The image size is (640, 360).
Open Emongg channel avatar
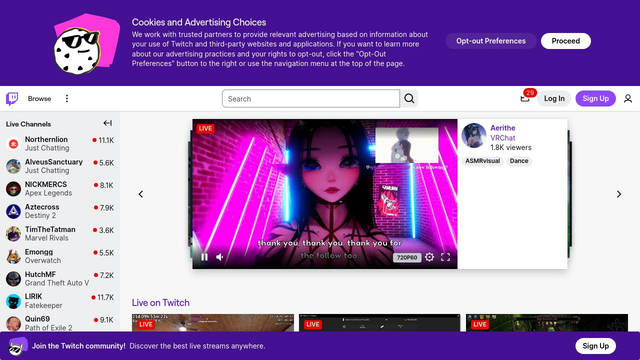click(x=13, y=256)
